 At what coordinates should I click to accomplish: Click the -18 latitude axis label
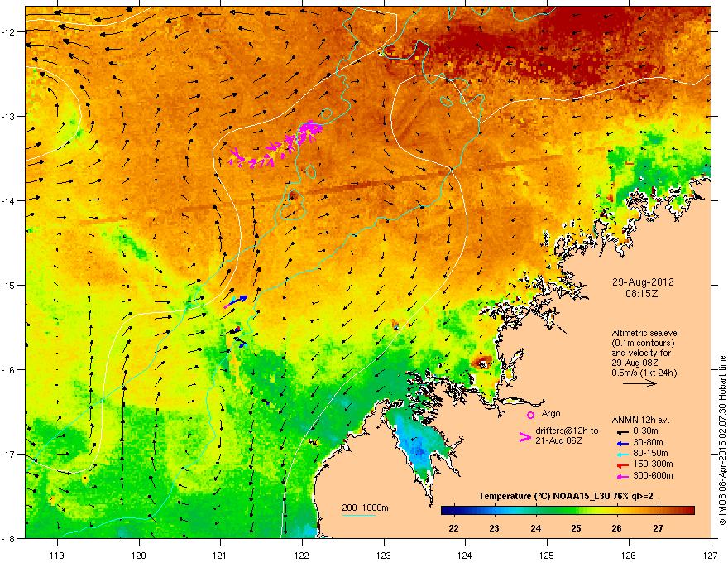click(8, 538)
